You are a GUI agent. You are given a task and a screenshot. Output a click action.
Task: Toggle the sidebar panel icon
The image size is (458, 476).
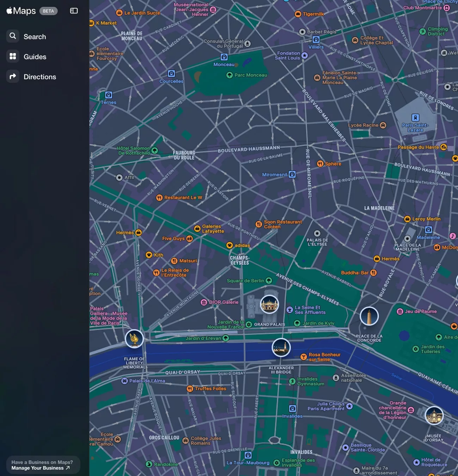click(74, 11)
